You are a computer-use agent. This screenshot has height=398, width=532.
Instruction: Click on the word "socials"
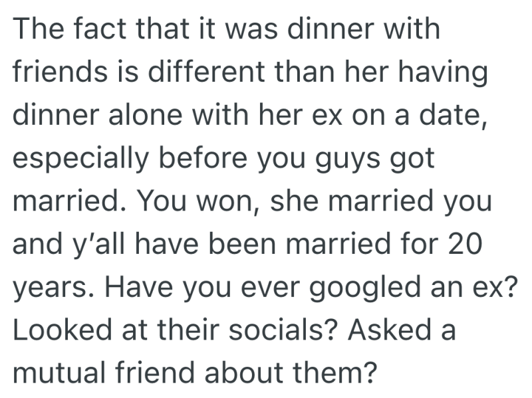click(x=266, y=330)
